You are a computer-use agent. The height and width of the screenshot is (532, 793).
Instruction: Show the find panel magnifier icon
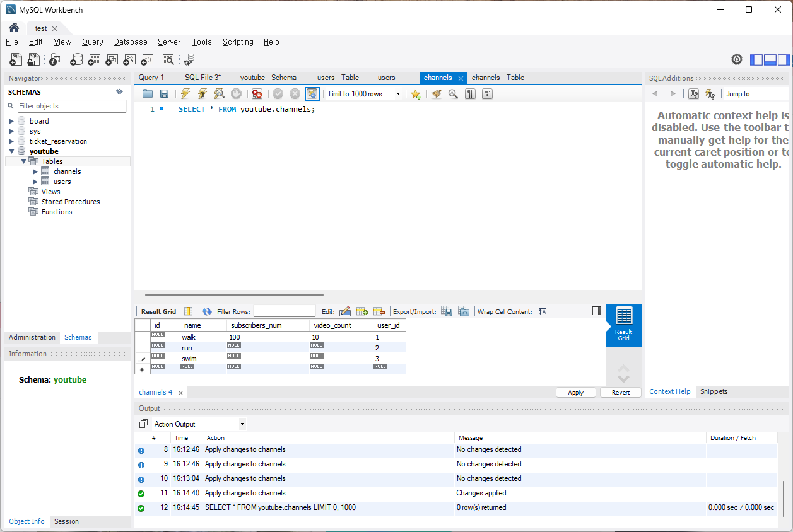(x=453, y=94)
